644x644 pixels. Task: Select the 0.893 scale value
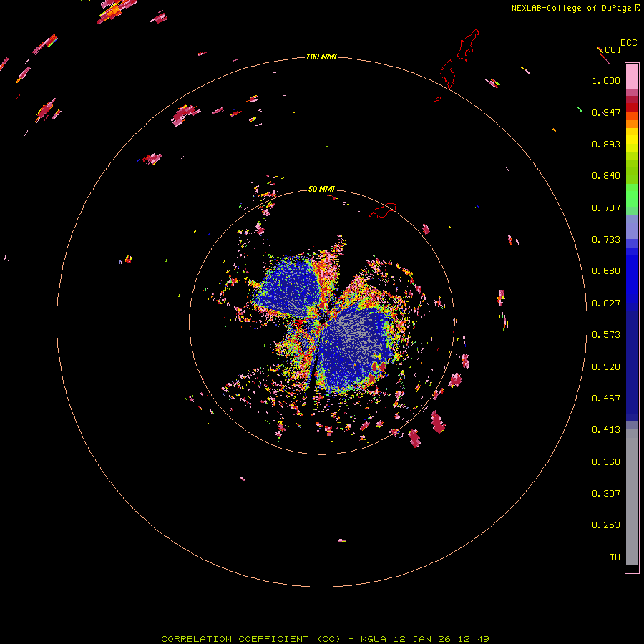[606, 144]
